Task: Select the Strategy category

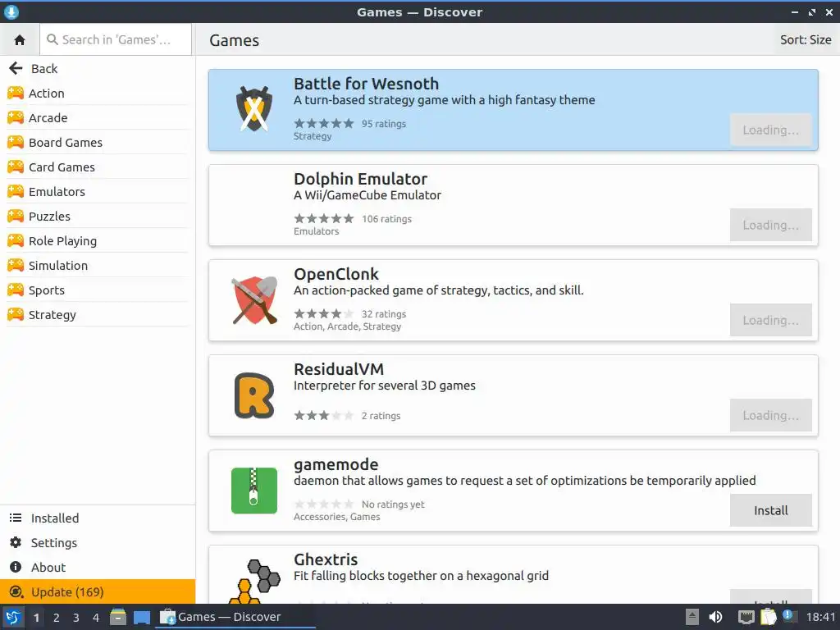Action: [x=98, y=315]
